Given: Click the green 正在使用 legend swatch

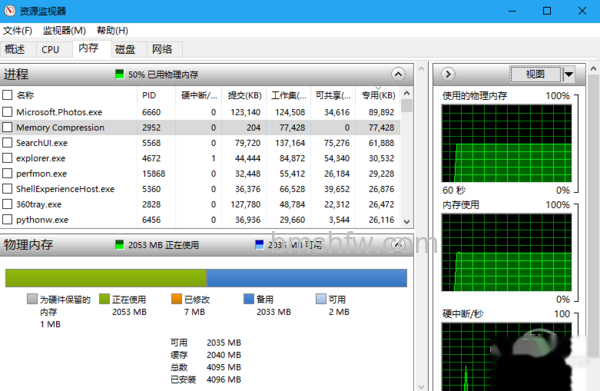Looking at the screenshot, I should pos(104,299).
